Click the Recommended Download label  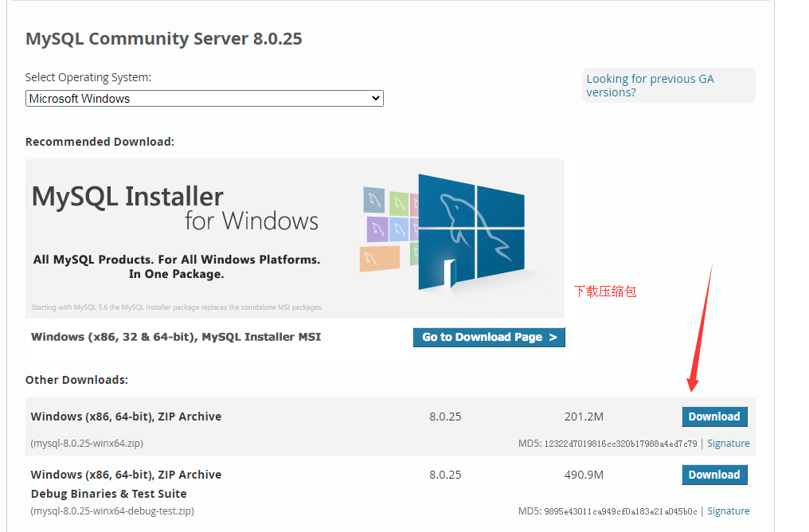coord(100,142)
